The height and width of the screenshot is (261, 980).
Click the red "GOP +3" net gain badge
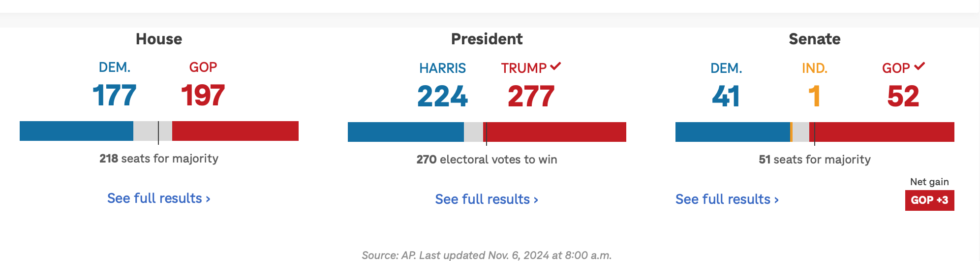929,200
